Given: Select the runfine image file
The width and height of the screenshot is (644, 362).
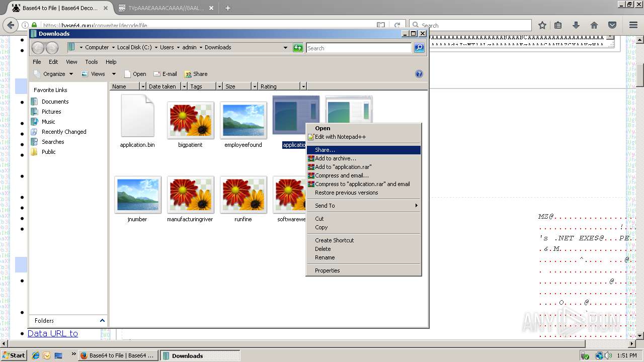Looking at the screenshot, I should (x=243, y=199).
